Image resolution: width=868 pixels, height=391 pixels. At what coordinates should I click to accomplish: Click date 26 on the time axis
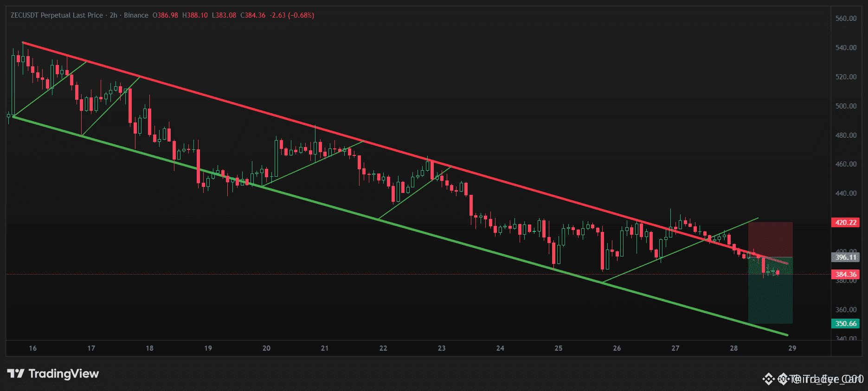click(x=617, y=348)
